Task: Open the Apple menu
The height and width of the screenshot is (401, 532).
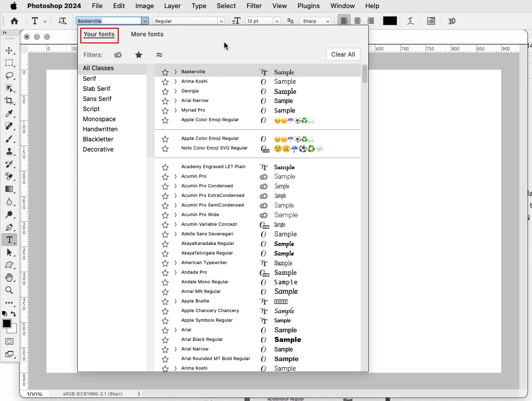Action: 14,6
